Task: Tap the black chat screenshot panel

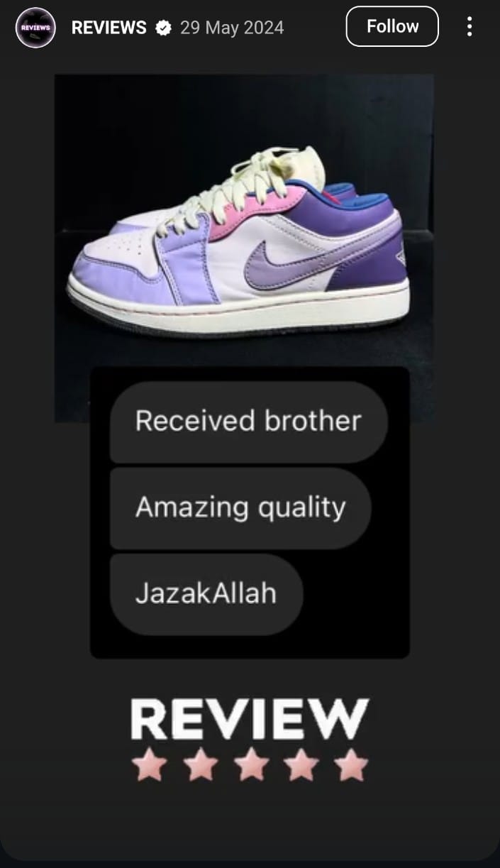Action: tap(250, 512)
